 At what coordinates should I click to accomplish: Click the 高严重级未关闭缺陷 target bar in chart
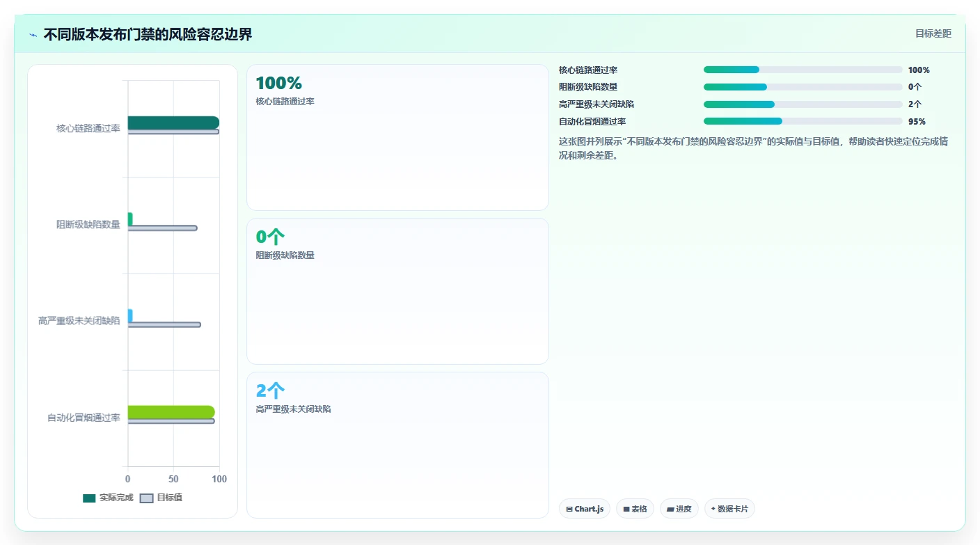(164, 325)
